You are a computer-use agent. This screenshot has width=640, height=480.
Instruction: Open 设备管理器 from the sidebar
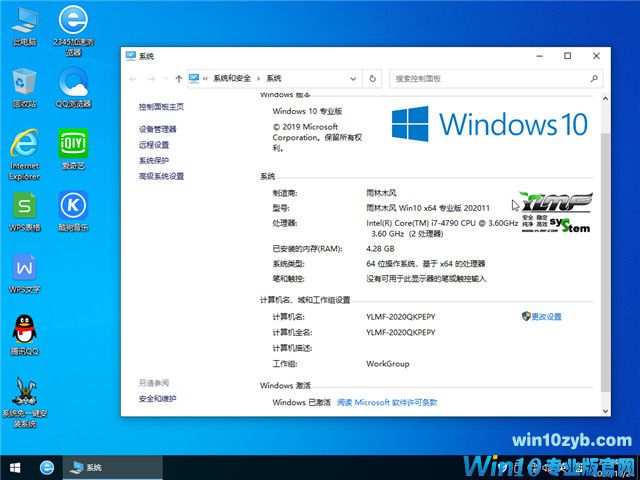pyautogui.click(x=158, y=129)
